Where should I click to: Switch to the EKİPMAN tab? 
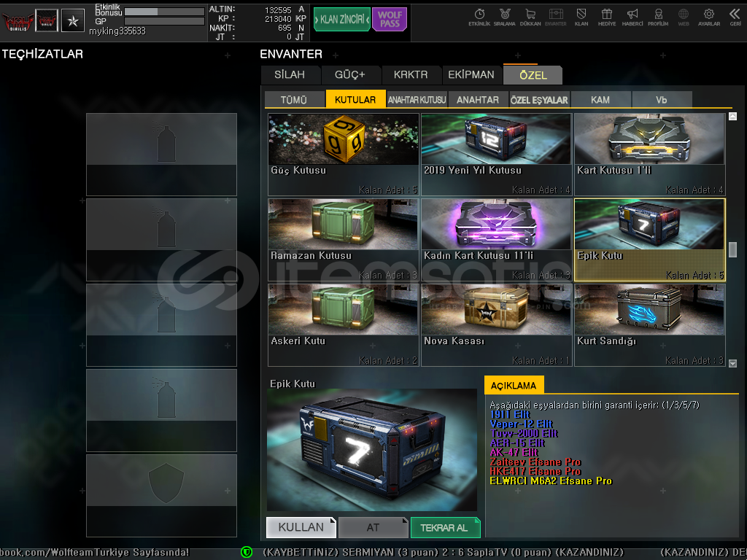471,75
